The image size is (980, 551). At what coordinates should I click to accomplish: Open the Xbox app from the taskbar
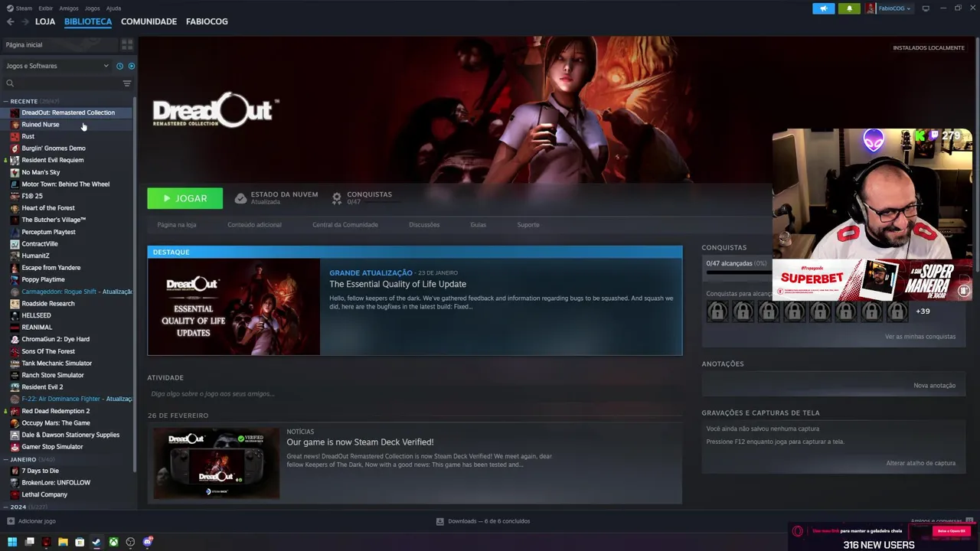113,542
